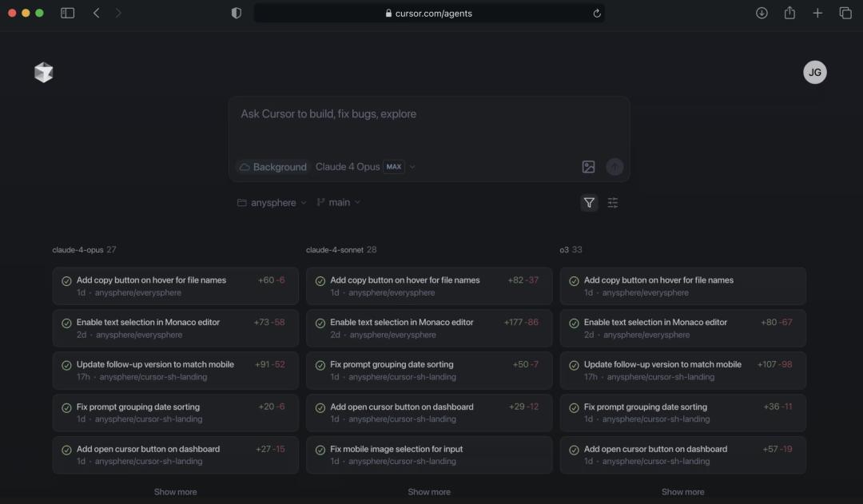This screenshot has height=504, width=863.
Task: Click status check on o3 Add open cursor button task
Action: (574, 450)
